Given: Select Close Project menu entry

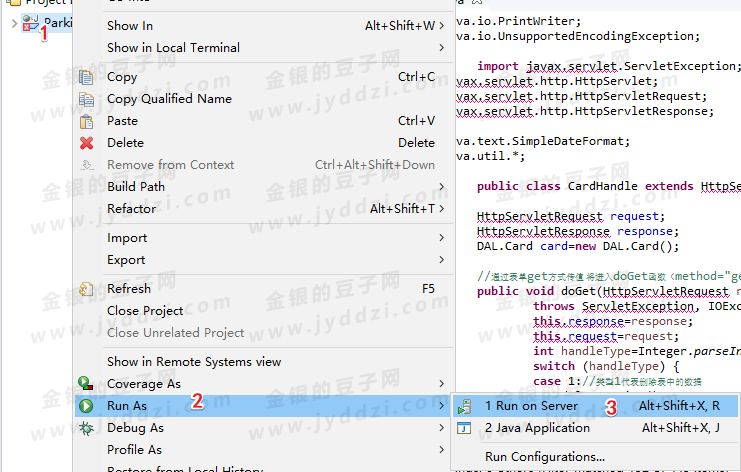Looking at the screenshot, I should (264, 310).
